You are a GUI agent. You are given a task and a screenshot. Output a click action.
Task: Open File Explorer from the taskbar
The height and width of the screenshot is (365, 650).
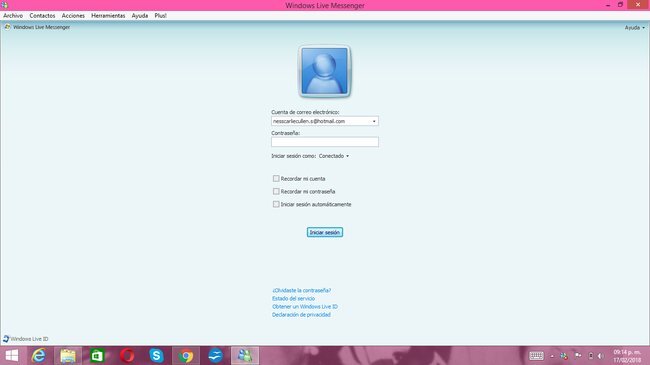(68, 355)
